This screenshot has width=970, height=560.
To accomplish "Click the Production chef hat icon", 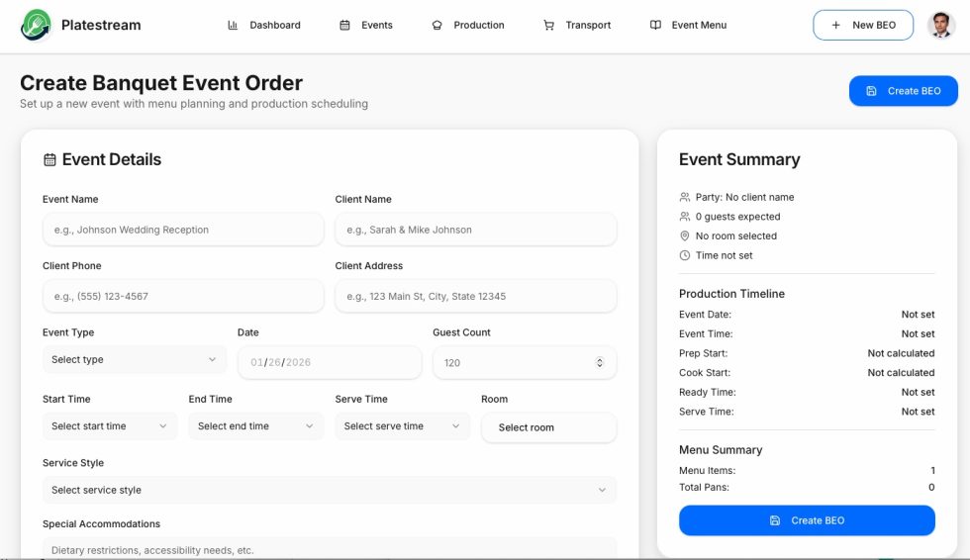I will [x=436, y=26].
